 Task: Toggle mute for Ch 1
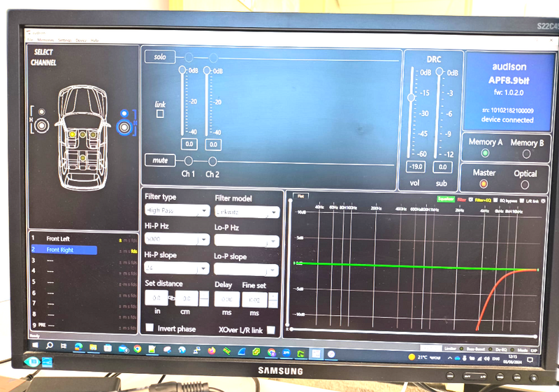point(188,161)
